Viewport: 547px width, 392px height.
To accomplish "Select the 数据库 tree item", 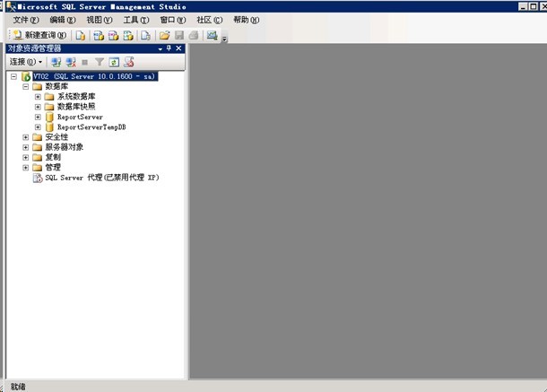I will pyautogui.click(x=56, y=86).
